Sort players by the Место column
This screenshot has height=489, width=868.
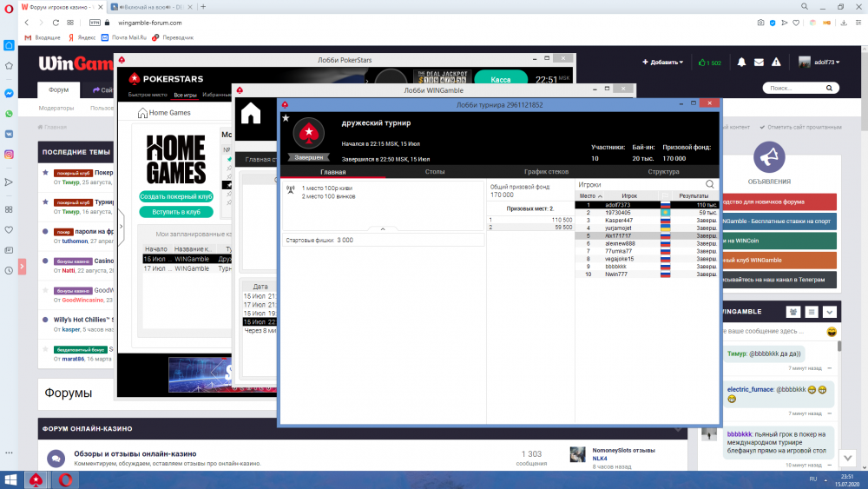point(590,195)
